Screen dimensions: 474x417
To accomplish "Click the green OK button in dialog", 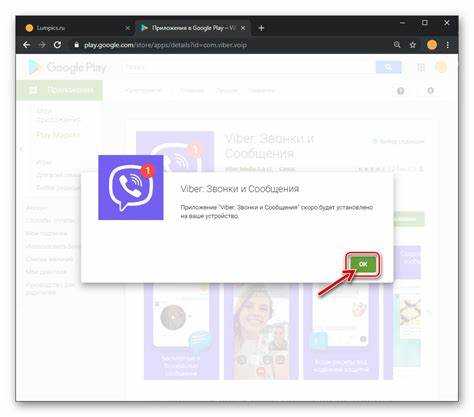I will [x=363, y=264].
